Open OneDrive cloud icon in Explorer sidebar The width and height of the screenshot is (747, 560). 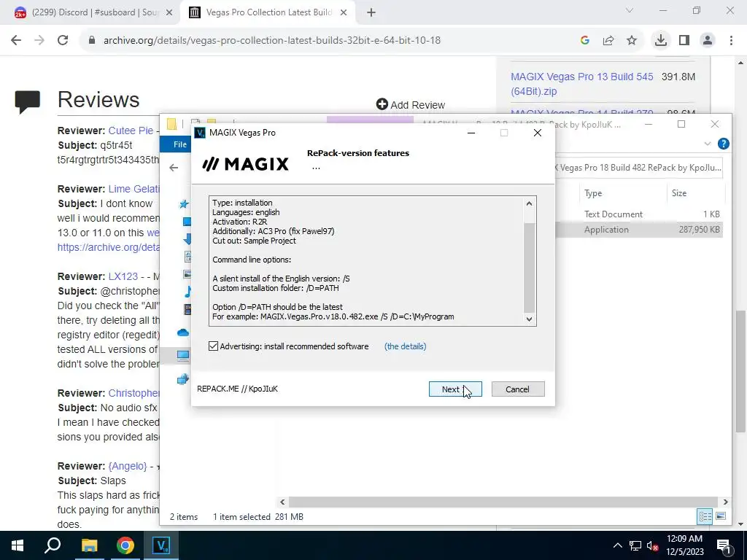183,332
